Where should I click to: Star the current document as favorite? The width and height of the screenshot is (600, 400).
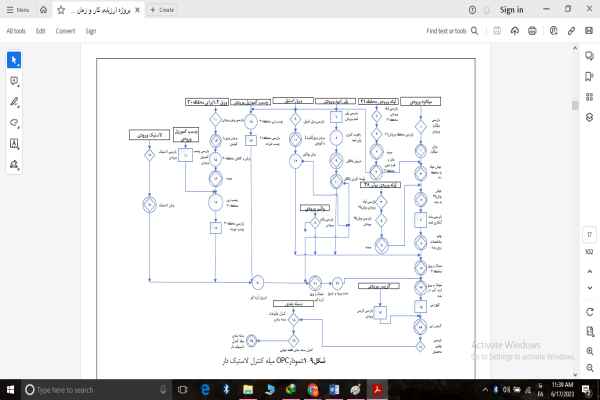pos(61,9)
